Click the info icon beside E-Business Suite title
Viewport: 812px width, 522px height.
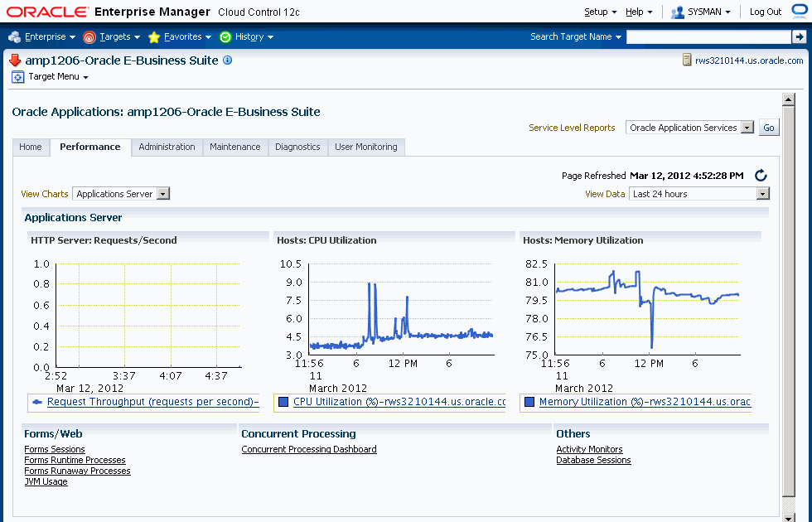(x=227, y=60)
